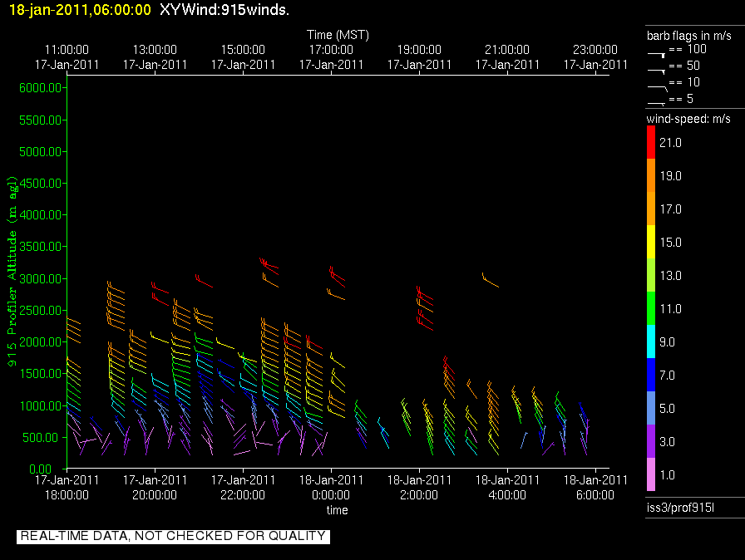Click the iss3/prof915l platform label
The width and height of the screenshot is (745, 560).
click(x=680, y=508)
